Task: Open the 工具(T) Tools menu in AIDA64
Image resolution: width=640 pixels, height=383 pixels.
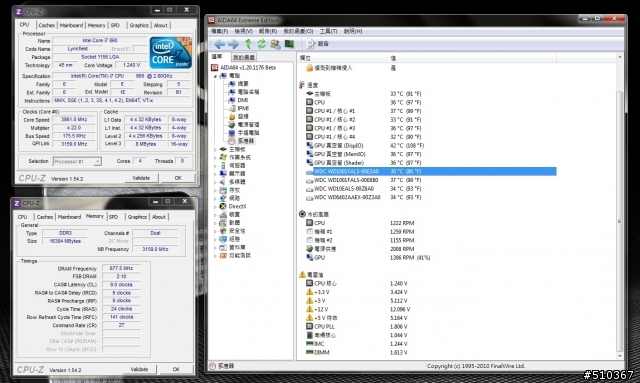Action: pos(328,31)
